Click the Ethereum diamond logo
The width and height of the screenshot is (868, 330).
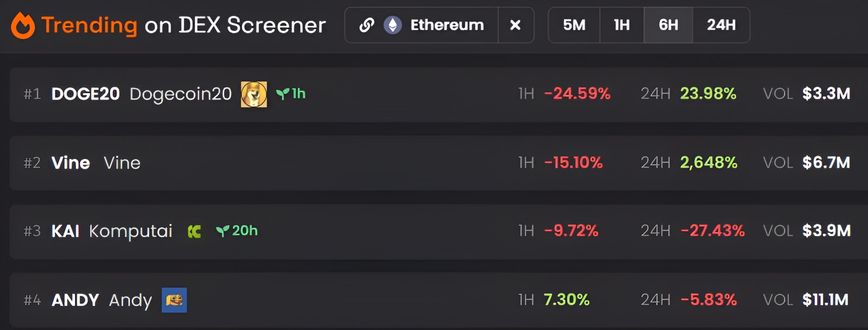[393, 25]
